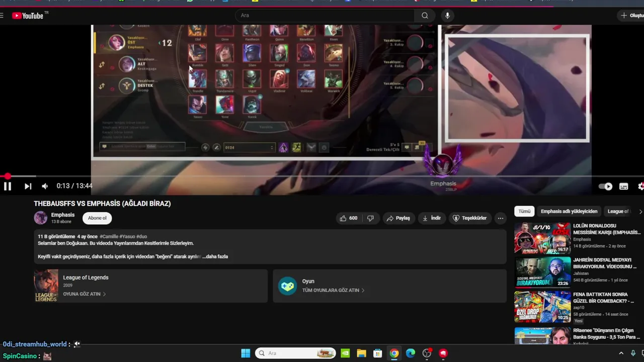Click zap10 channel name in suggestions

(579, 308)
